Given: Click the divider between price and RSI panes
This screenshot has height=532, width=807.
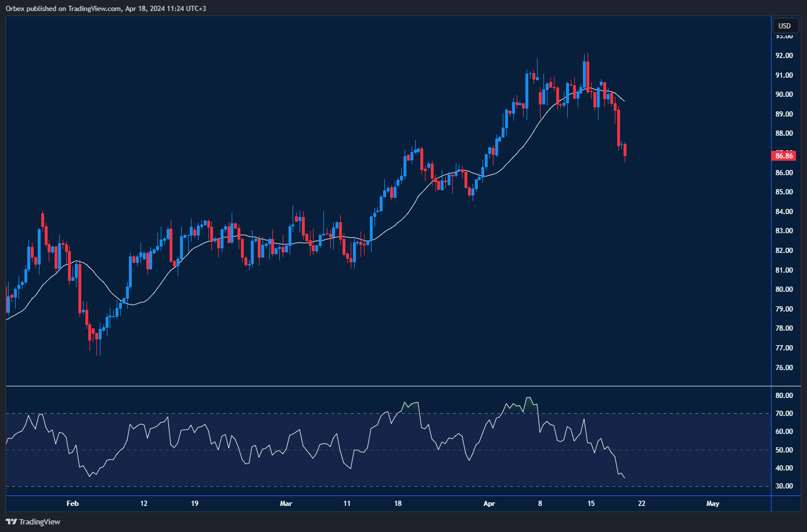Looking at the screenshot, I should (x=388, y=386).
